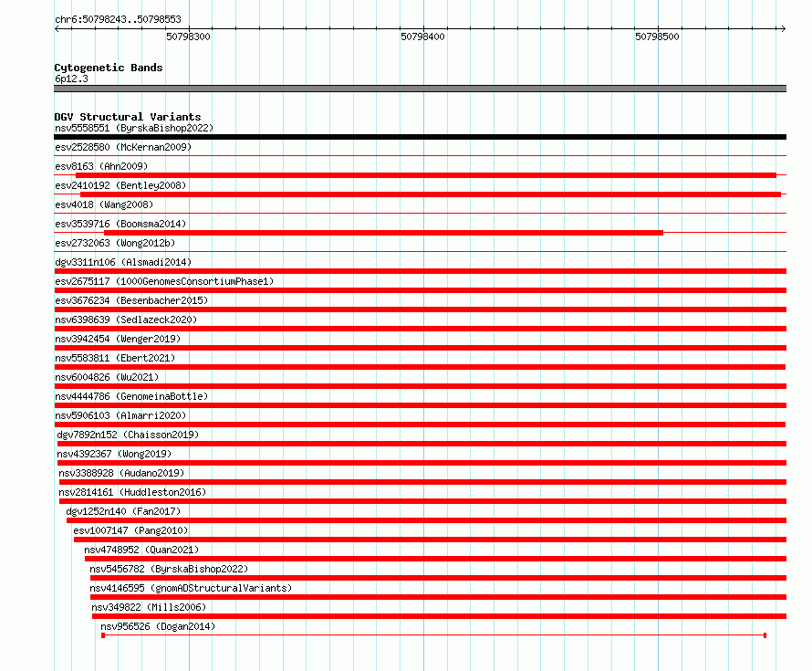The height and width of the screenshot is (671, 812).
Task: Open variant esv1007147 (Pang2010)
Action: click(130, 530)
